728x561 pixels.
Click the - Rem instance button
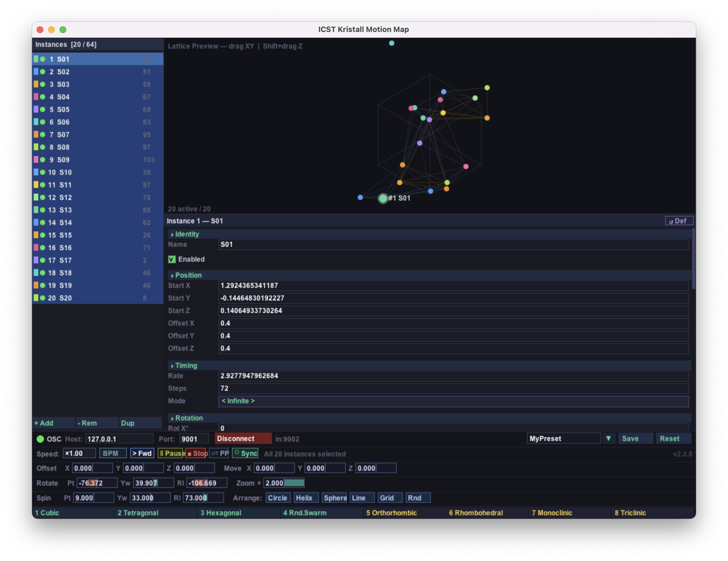click(97, 423)
